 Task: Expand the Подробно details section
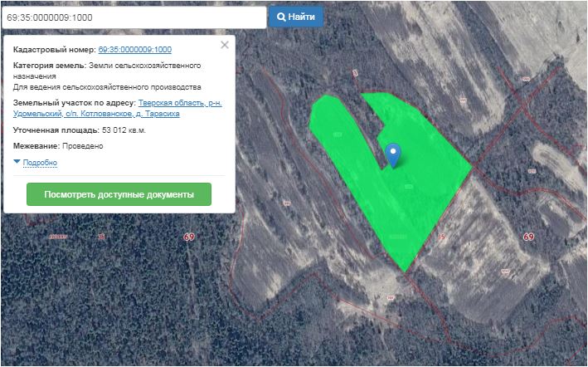coord(40,162)
